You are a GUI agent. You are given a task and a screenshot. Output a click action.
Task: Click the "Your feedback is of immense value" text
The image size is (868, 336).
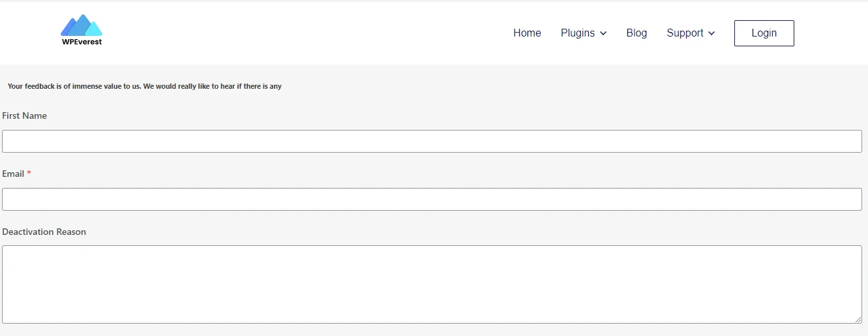(145, 86)
